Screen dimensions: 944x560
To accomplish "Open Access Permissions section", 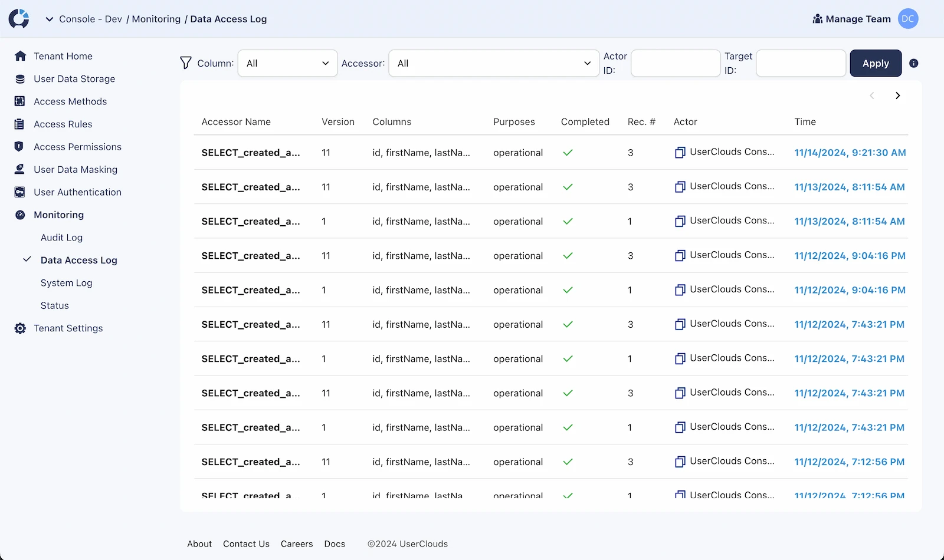I will coord(77,147).
